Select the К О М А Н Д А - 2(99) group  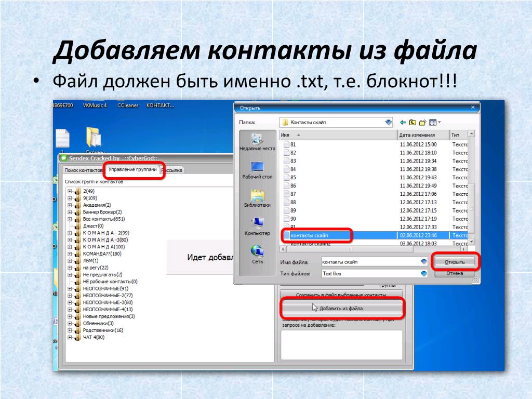106,233
